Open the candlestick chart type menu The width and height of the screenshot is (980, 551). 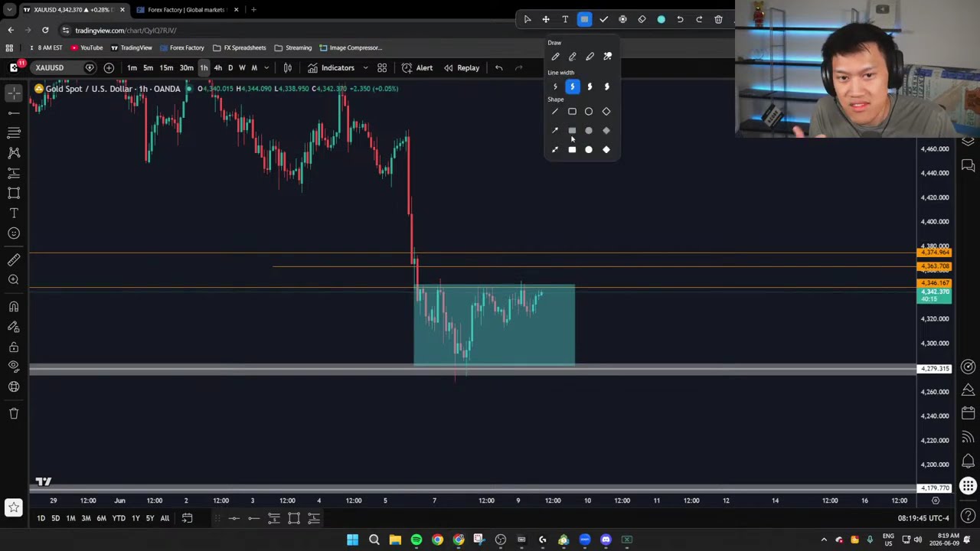tap(288, 67)
